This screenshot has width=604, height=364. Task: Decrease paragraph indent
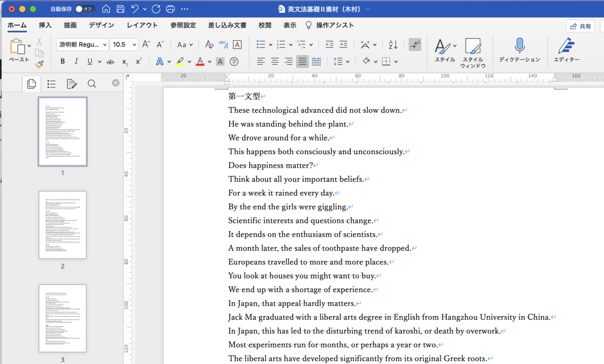pyautogui.click(x=329, y=45)
